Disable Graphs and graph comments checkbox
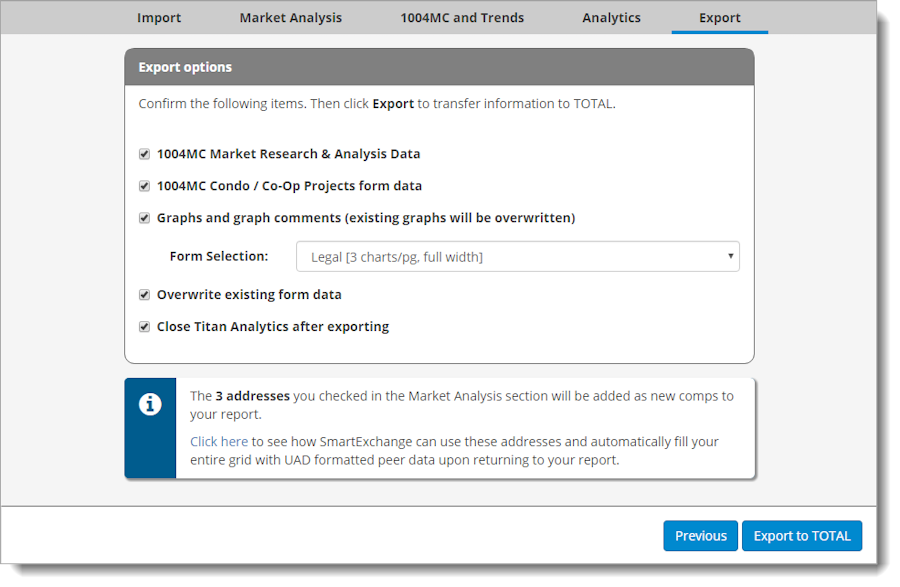This screenshot has width=900, height=587. click(144, 218)
